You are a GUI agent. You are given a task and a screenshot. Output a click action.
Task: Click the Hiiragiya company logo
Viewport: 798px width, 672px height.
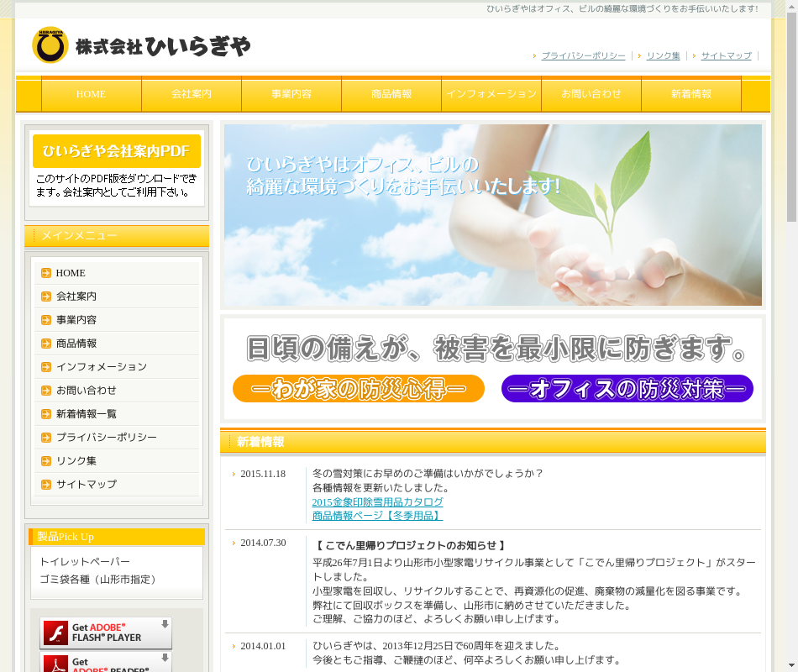click(141, 45)
